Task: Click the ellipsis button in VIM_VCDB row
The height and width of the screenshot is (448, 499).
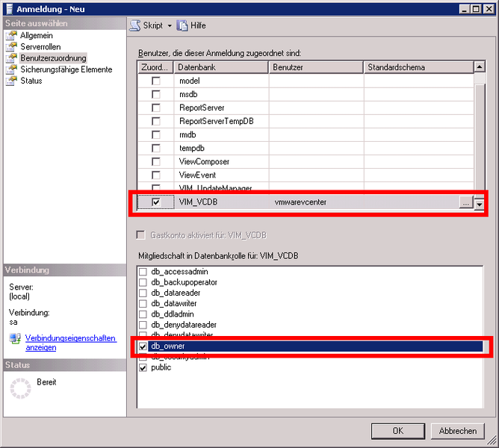Action: click(465, 203)
